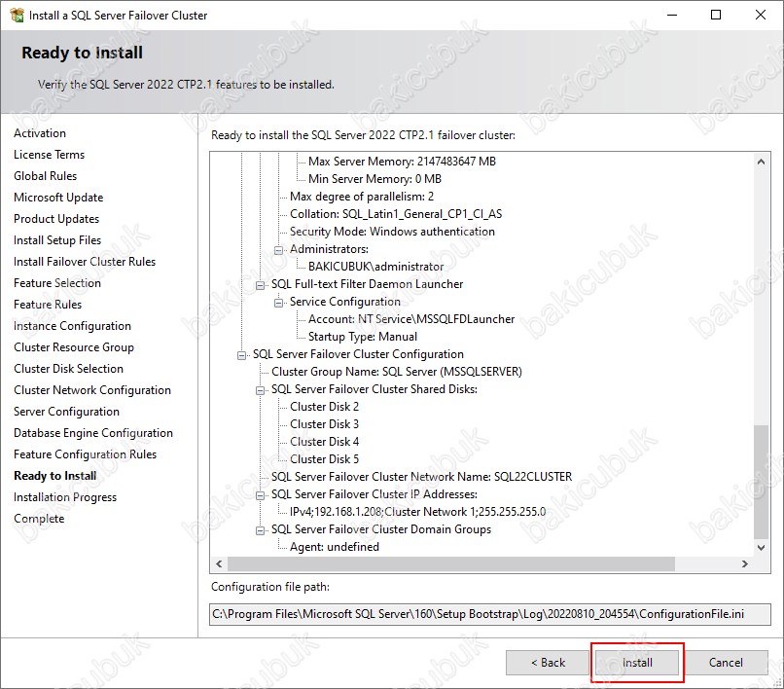Select Instance Configuration step

(x=72, y=326)
